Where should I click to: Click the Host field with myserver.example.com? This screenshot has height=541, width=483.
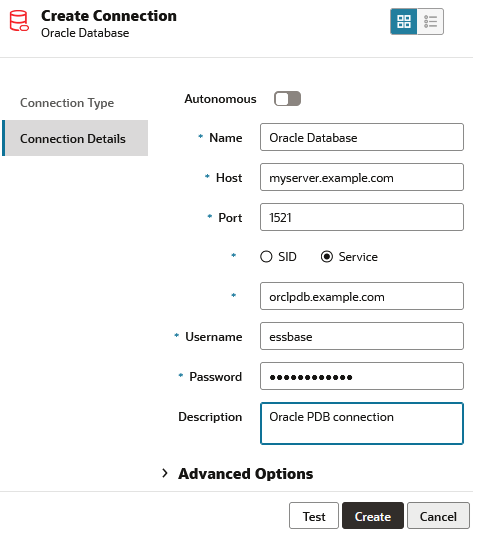pyautogui.click(x=362, y=177)
